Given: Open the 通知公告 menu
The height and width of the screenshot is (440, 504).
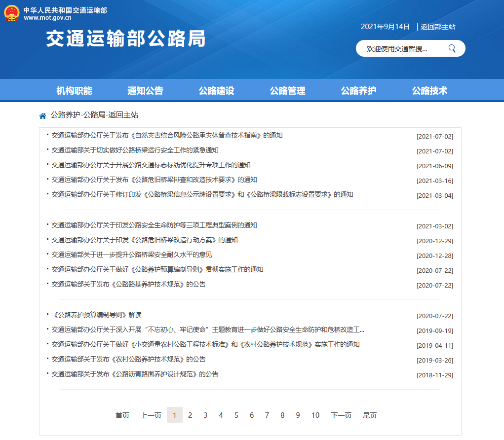Looking at the screenshot, I should pos(145,91).
